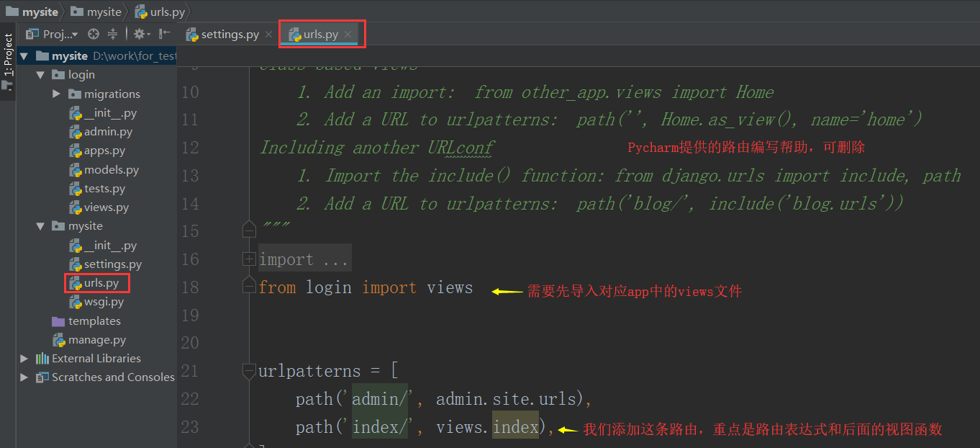Expand the migrations folder

57,94
